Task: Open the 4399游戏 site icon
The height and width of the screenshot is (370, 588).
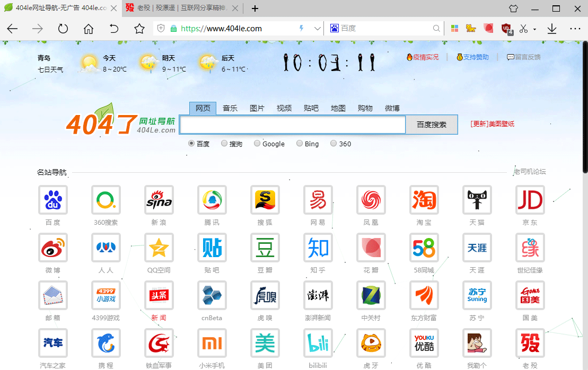Action: [x=106, y=295]
